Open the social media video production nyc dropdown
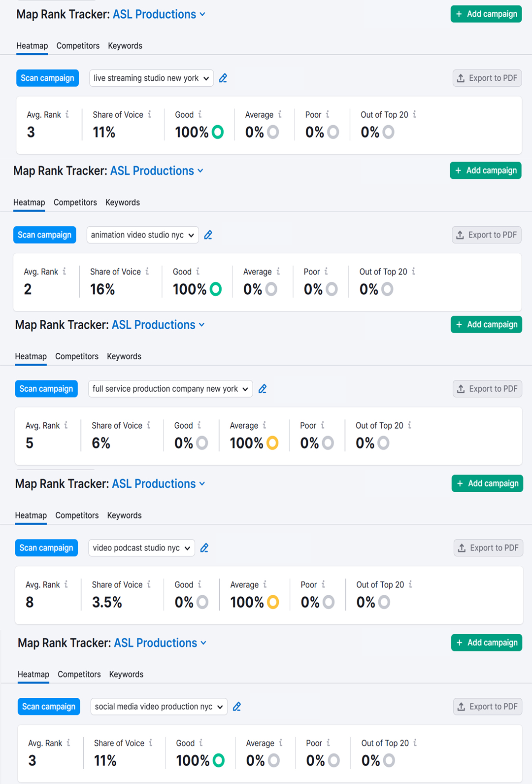This screenshot has height=784, width=532. [159, 707]
